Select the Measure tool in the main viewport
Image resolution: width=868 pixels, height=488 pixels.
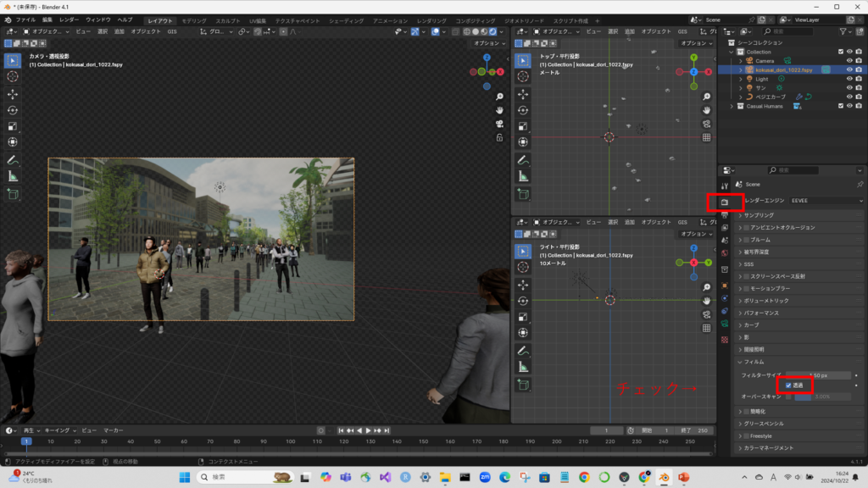(13, 176)
